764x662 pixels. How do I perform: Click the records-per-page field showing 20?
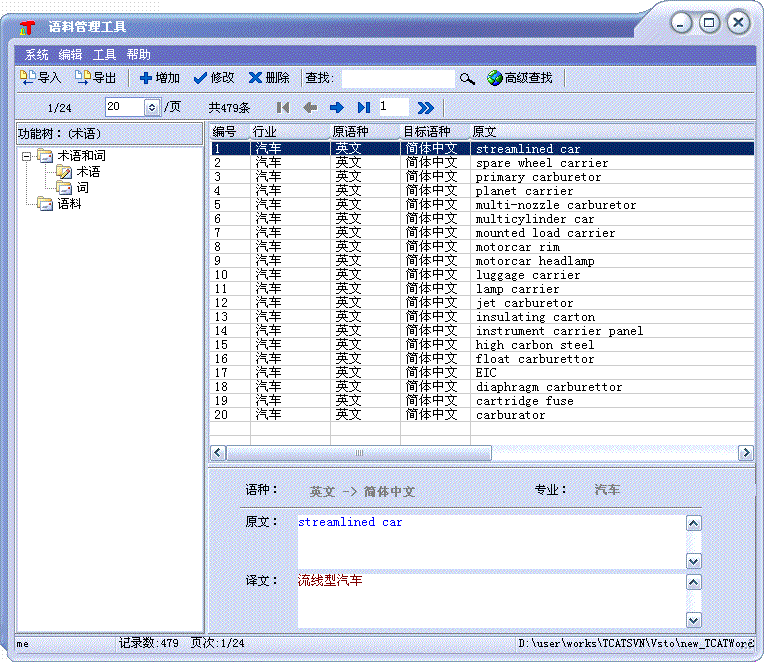tap(125, 107)
